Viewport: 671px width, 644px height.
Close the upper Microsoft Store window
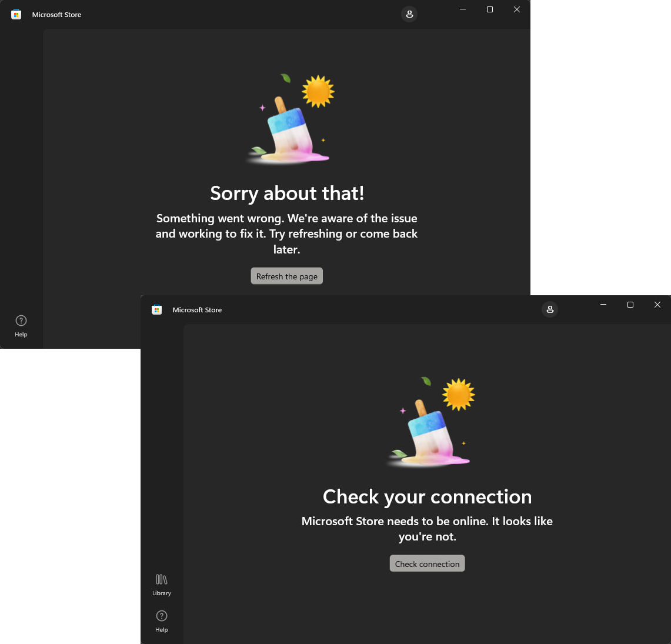tap(517, 9)
